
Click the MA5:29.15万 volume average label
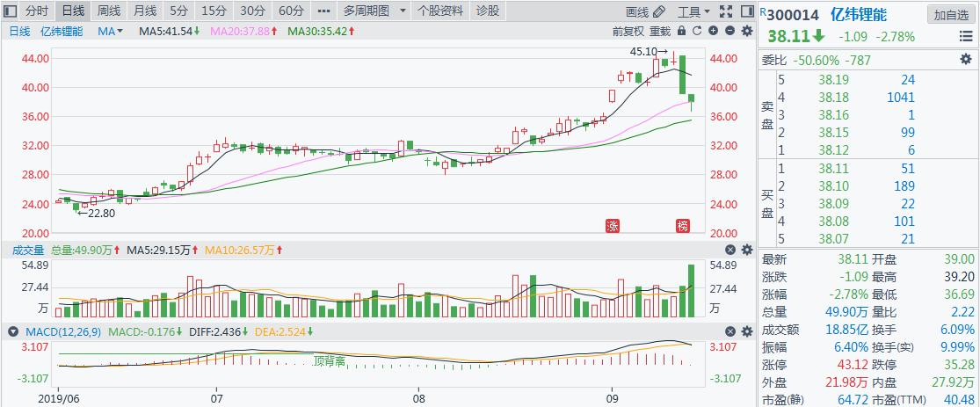tap(163, 250)
